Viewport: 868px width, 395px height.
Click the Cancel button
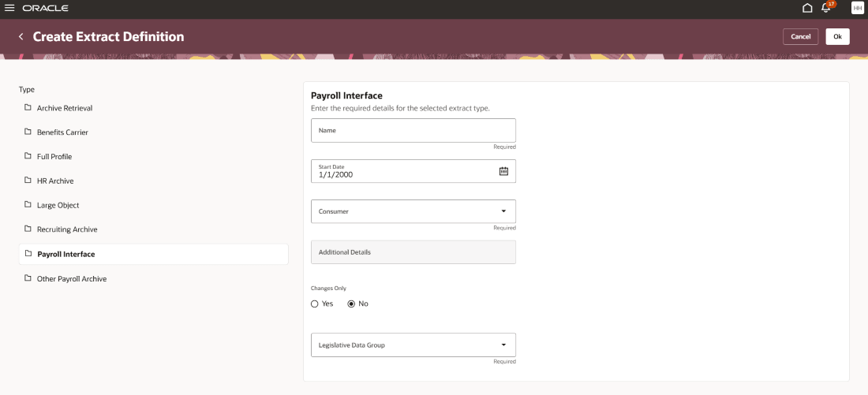coord(800,36)
